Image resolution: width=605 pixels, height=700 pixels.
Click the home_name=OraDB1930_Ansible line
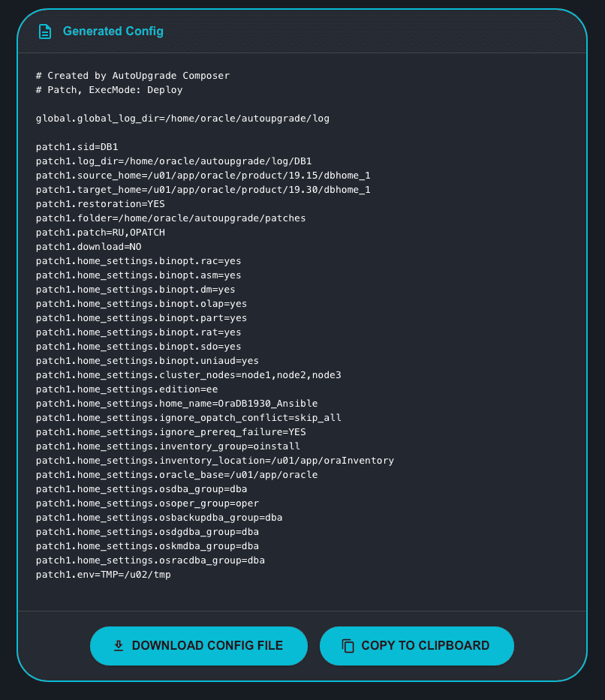177,404
